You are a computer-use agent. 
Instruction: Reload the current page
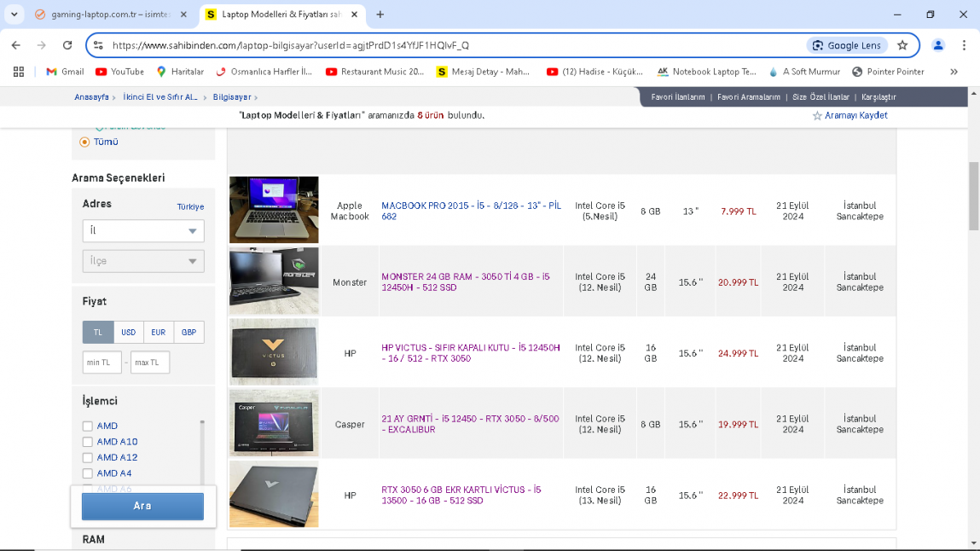(67, 45)
